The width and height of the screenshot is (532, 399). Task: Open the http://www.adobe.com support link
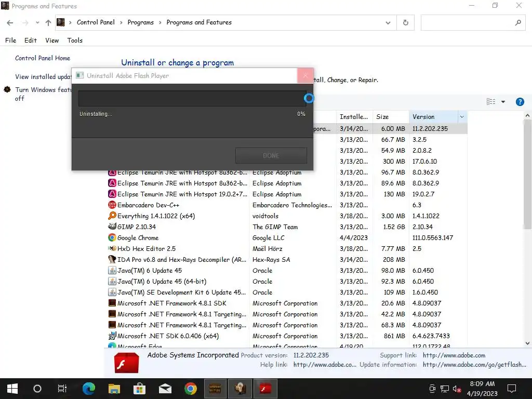tap(454, 355)
